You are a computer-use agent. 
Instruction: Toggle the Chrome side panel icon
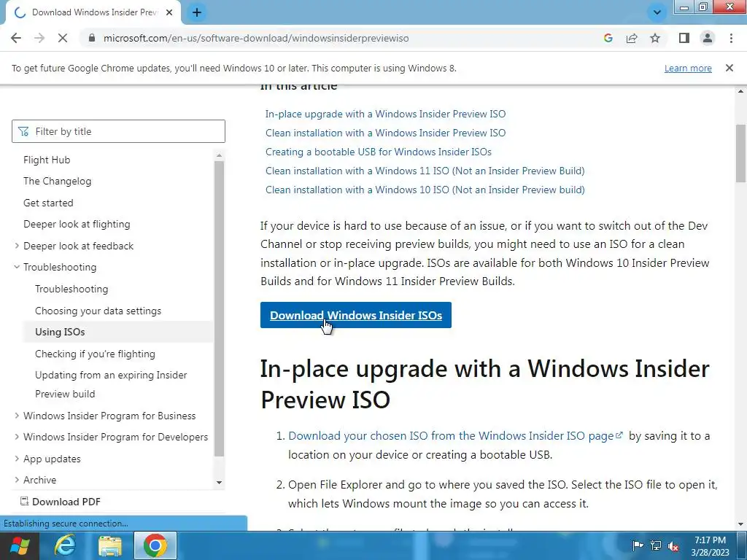point(684,38)
